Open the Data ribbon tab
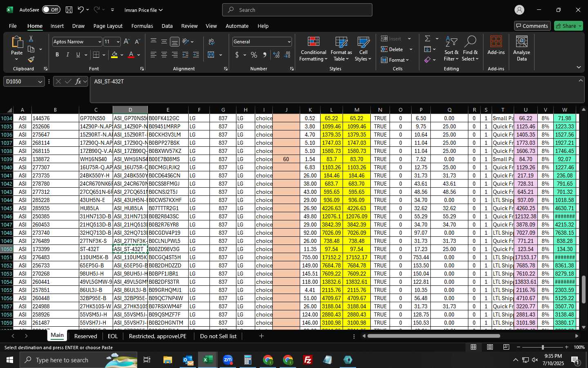The width and height of the screenshot is (588, 368). coord(167,26)
